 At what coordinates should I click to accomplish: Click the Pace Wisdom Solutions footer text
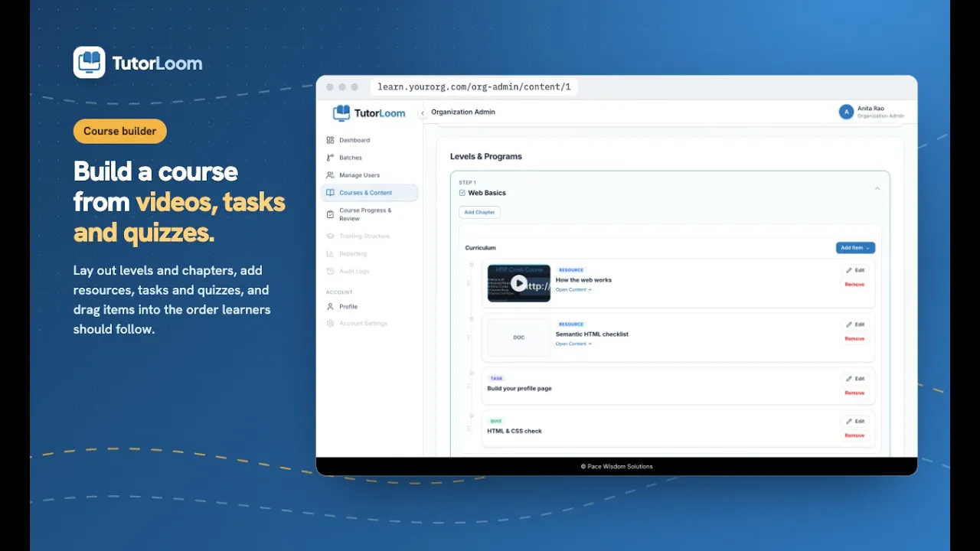(x=616, y=466)
